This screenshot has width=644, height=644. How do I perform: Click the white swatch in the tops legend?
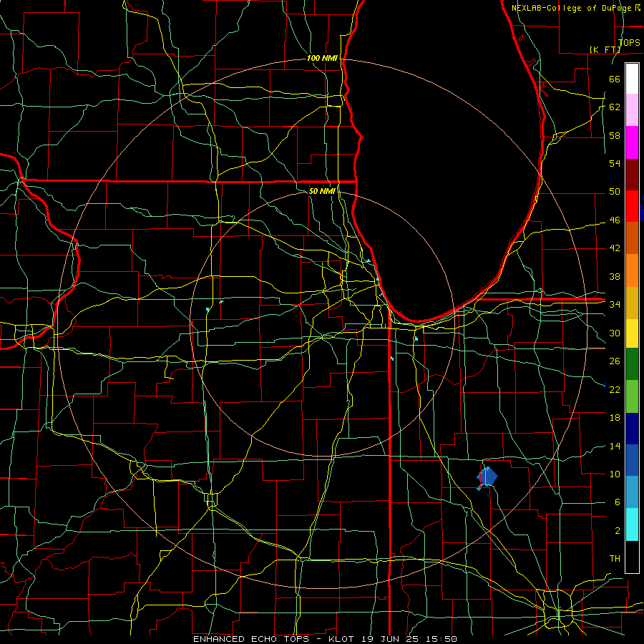pyautogui.click(x=632, y=79)
